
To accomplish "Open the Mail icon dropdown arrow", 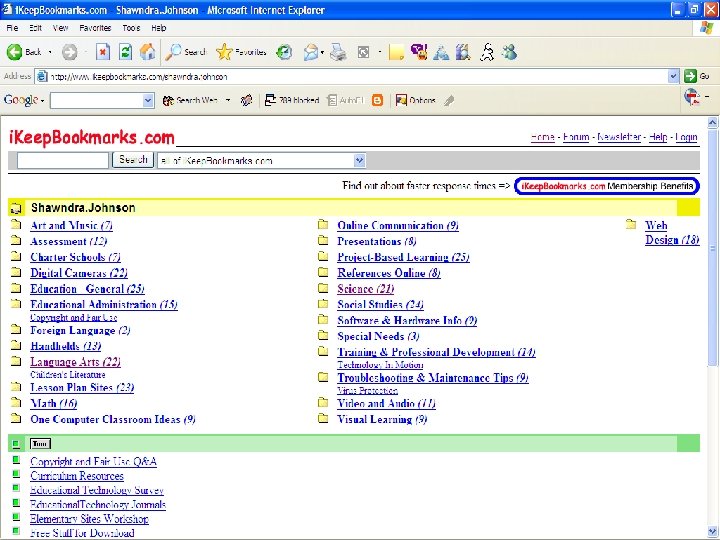I will tap(322, 52).
